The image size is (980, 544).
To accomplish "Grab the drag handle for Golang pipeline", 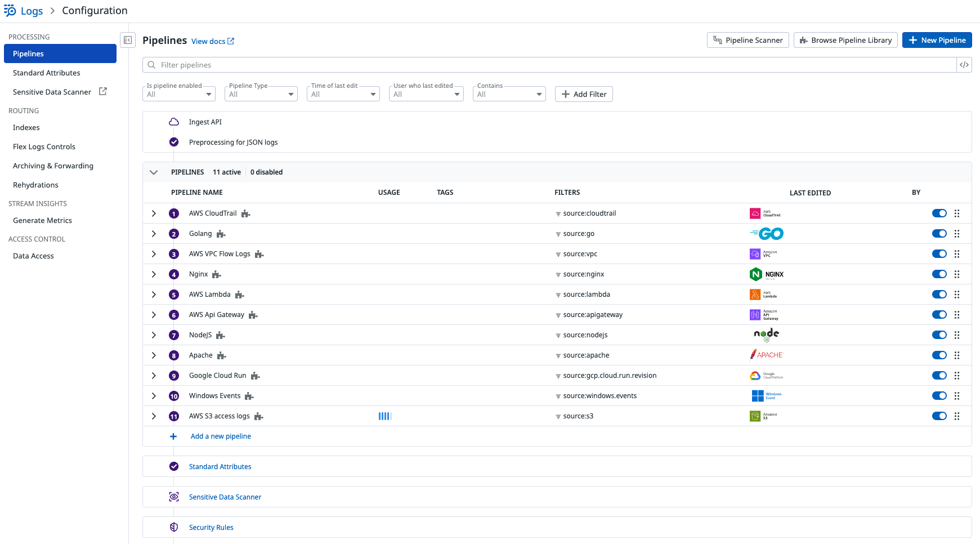I will (x=957, y=234).
